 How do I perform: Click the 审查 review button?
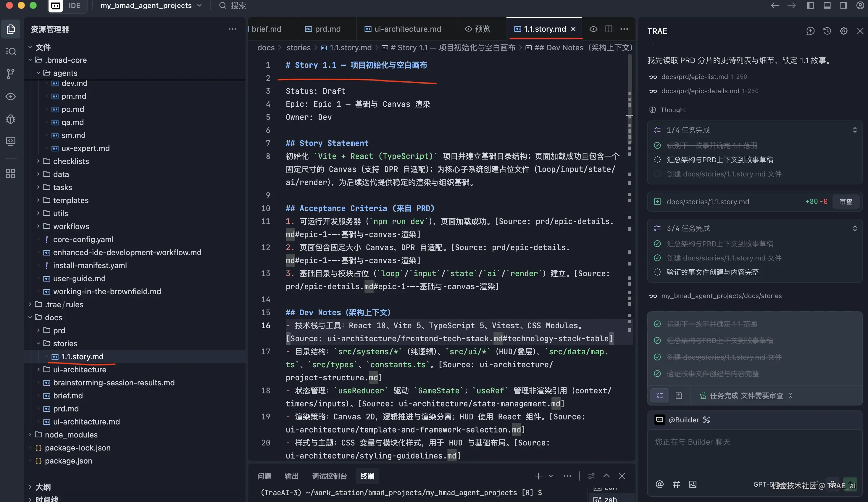[846, 202]
